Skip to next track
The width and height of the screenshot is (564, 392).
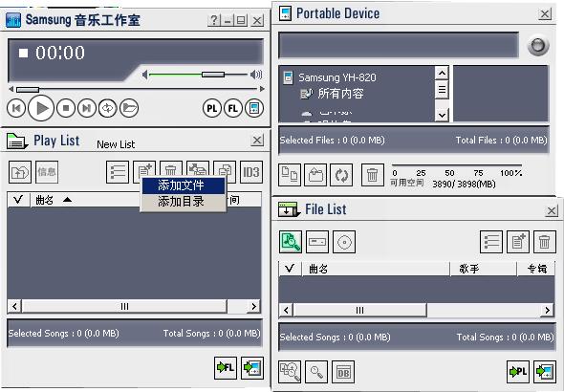click(x=87, y=108)
